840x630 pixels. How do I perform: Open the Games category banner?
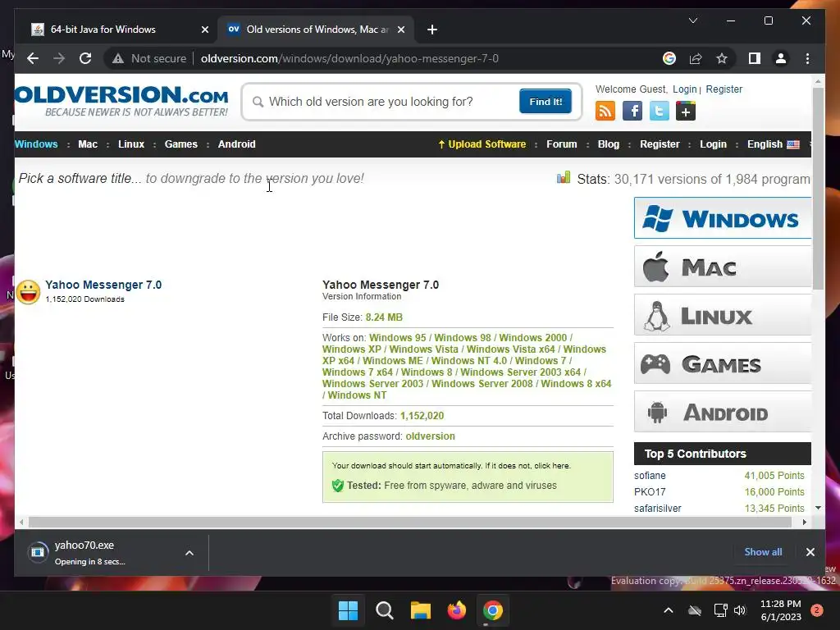point(722,363)
